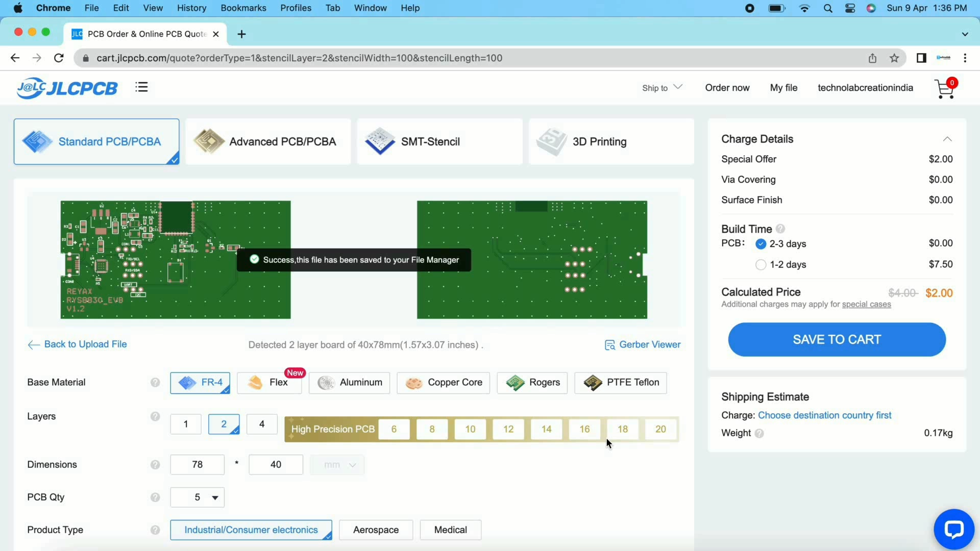This screenshot has width=980, height=551.
Task: Open a new browser tab
Action: coord(242,34)
